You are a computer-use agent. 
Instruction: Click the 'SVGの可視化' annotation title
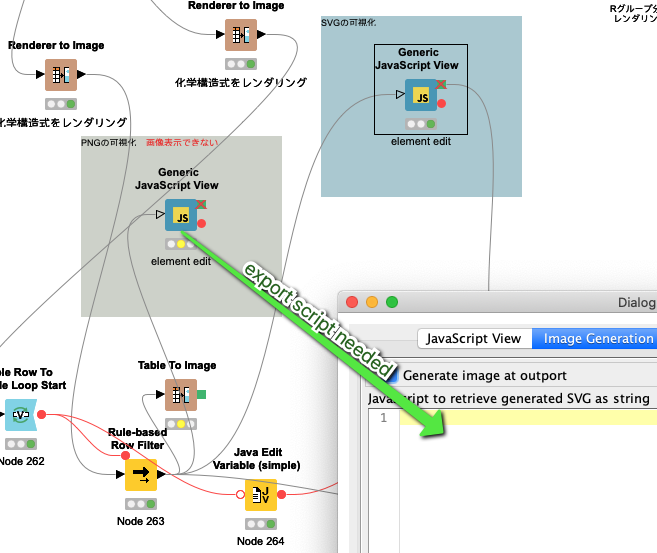click(349, 23)
